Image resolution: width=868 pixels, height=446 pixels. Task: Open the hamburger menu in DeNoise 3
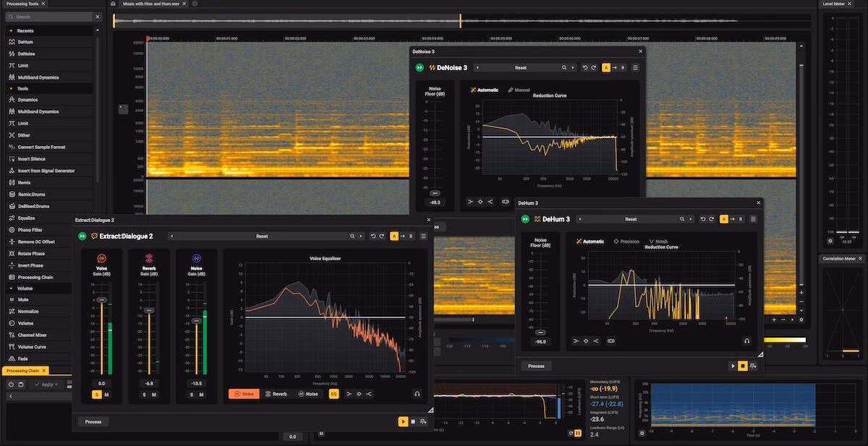[x=635, y=67]
